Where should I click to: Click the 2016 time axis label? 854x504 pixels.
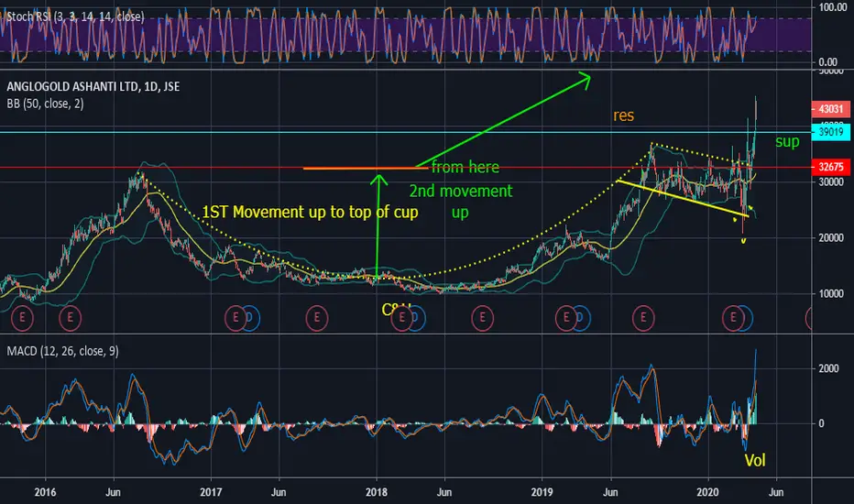tap(45, 492)
